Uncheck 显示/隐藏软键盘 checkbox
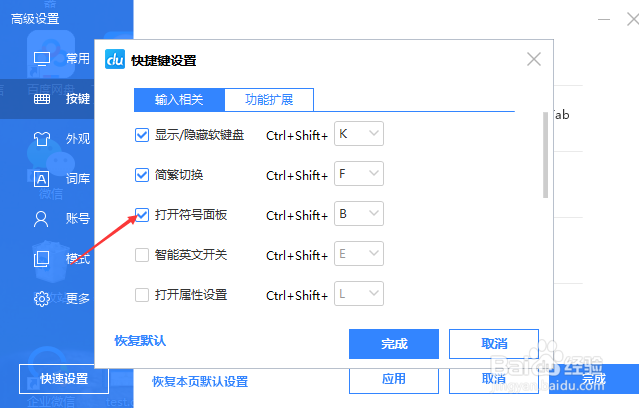This screenshot has width=639, height=408. coord(142,135)
